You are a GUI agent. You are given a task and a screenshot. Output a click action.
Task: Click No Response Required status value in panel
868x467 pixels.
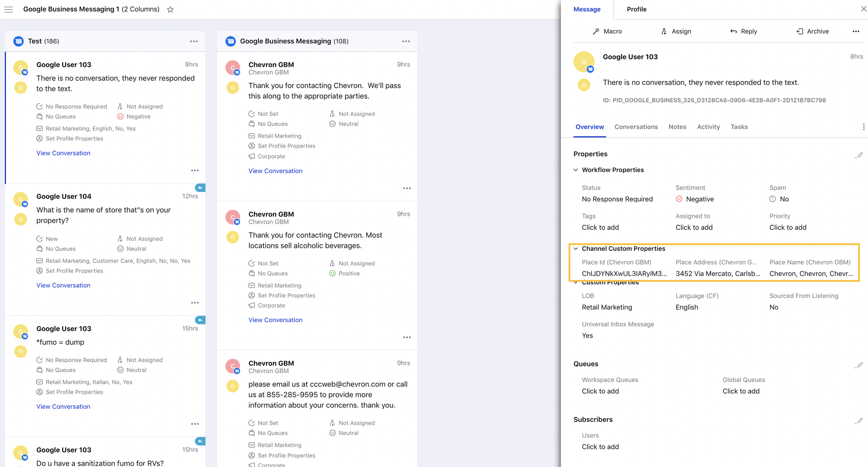pyautogui.click(x=617, y=199)
